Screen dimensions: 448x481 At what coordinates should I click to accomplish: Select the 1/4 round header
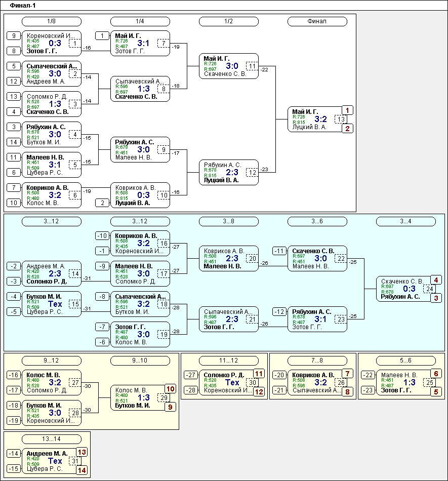[x=140, y=21]
